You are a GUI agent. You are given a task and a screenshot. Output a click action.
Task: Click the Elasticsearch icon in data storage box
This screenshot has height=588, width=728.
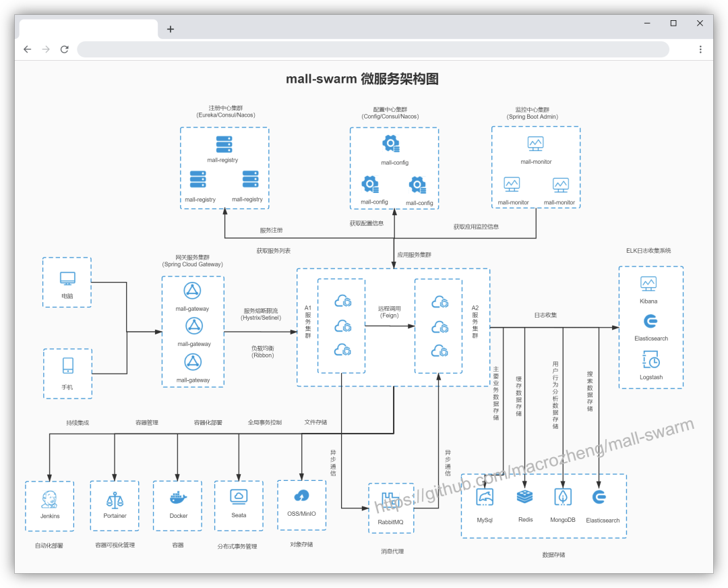pos(599,498)
